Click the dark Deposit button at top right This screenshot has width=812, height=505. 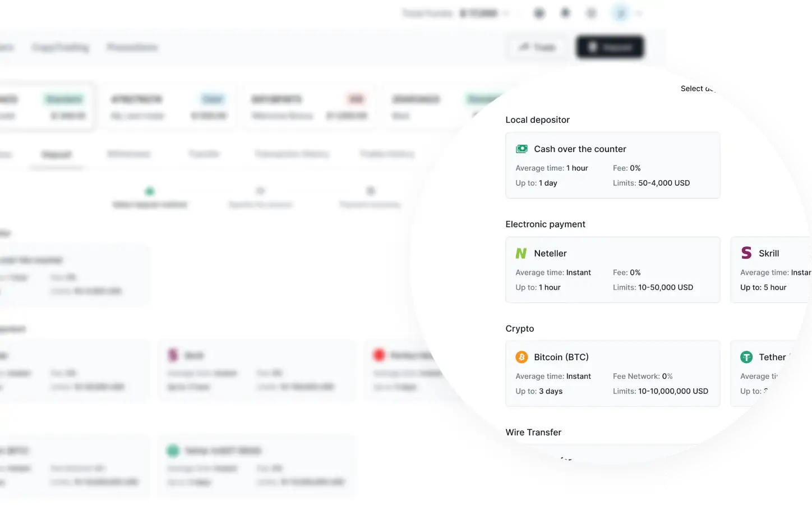tap(610, 47)
